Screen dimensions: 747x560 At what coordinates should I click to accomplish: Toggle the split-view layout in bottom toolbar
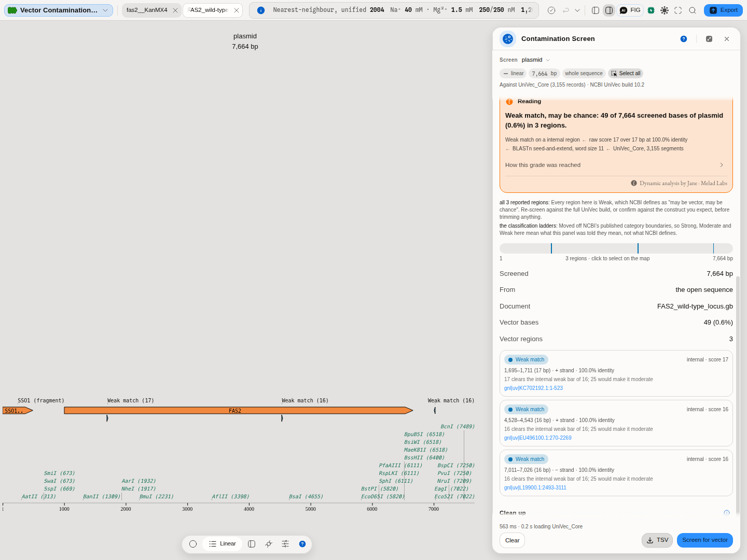pos(252,544)
